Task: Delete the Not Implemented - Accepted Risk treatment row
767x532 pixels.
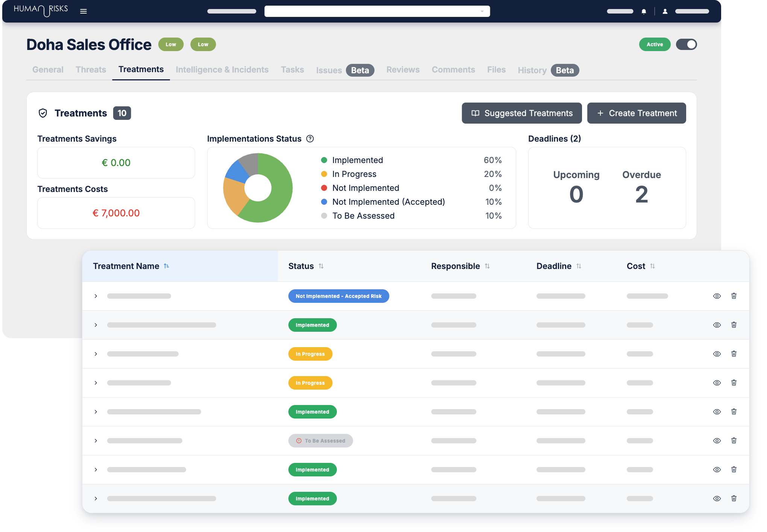Action: click(x=734, y=296)
